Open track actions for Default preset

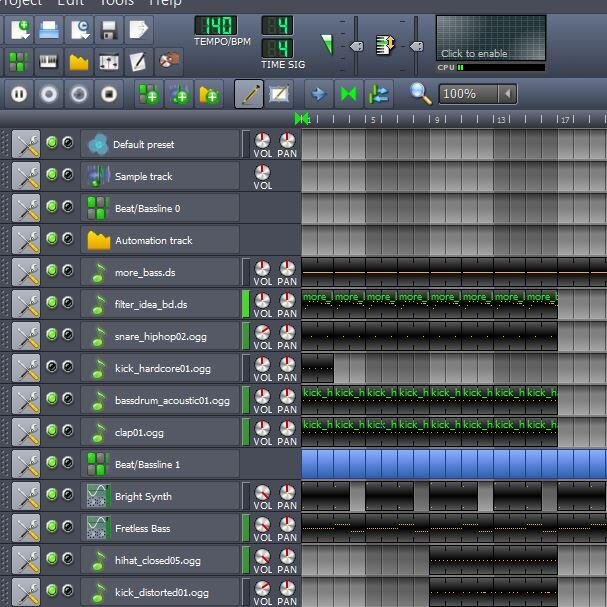pyautogui.click(x=26, y=144)
